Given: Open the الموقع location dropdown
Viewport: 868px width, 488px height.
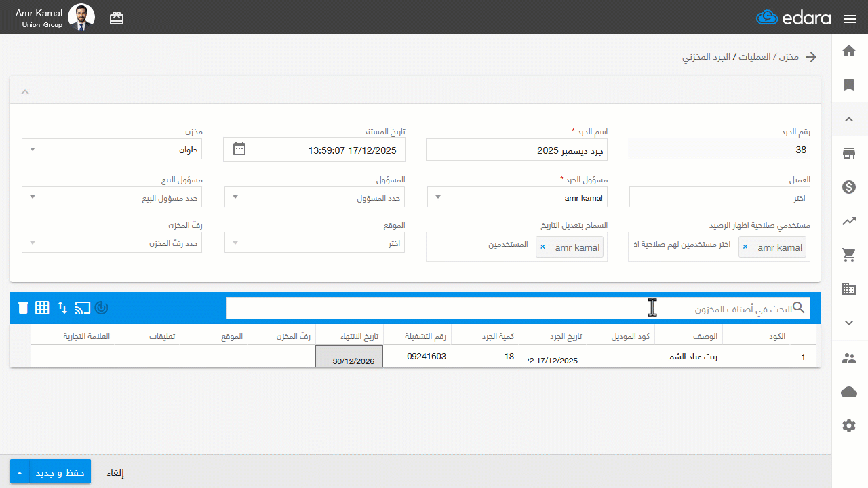Looking at the screenshot, I should point(315,243).
